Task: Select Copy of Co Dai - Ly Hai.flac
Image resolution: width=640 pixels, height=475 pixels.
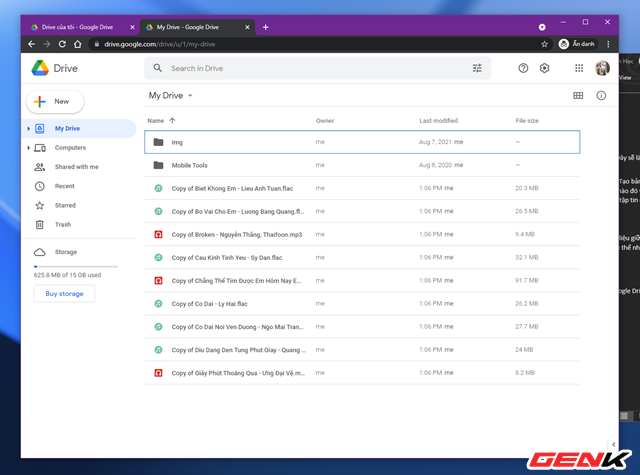Action: click(x=362, y=304)
